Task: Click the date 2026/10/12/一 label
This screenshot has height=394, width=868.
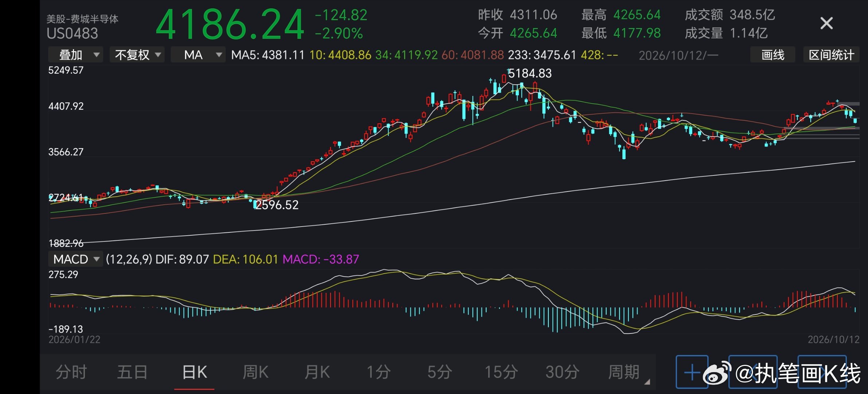Action: [x=679, y=55]
